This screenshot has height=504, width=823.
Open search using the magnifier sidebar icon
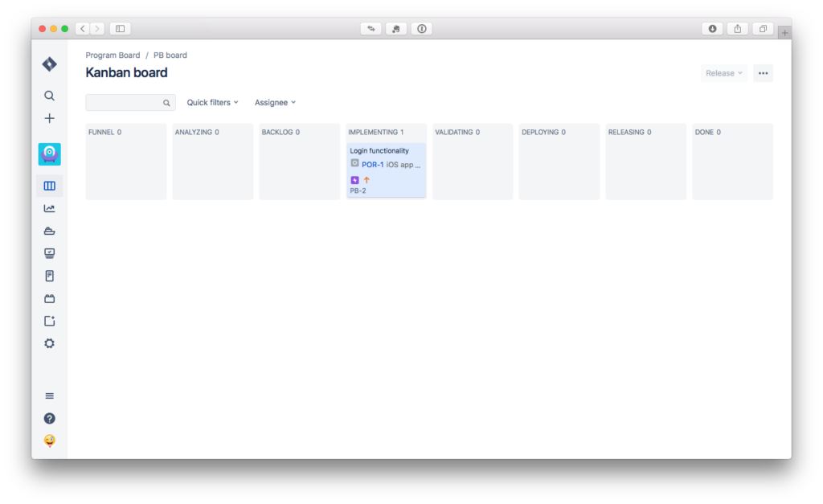pyautogui.click(x=49, y=96)
